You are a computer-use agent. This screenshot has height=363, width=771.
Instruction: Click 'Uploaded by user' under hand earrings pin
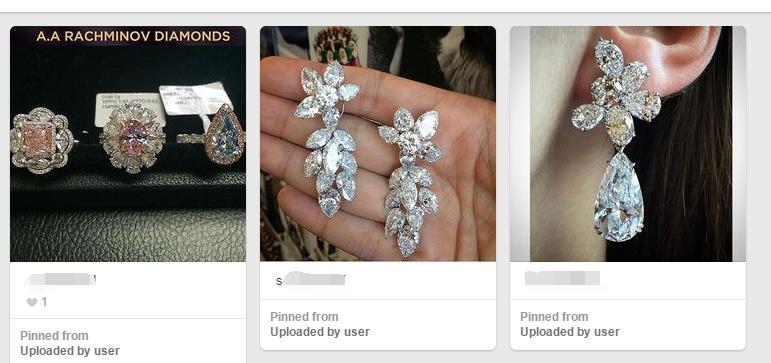click(320, 332)
